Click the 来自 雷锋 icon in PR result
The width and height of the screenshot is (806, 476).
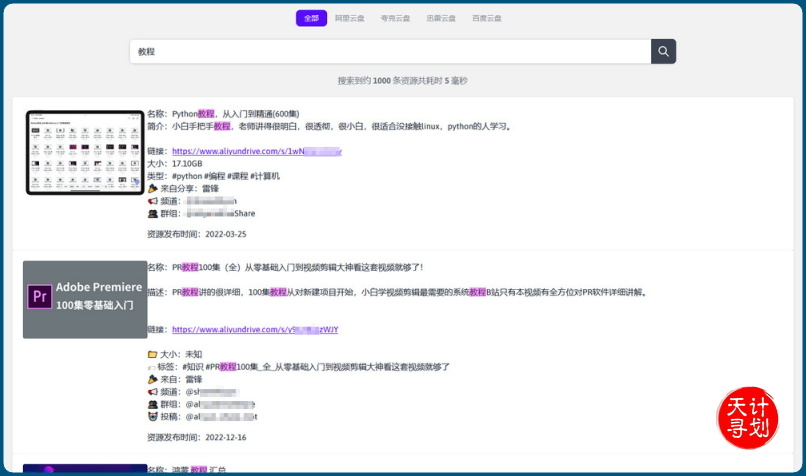tap(153, 379)
